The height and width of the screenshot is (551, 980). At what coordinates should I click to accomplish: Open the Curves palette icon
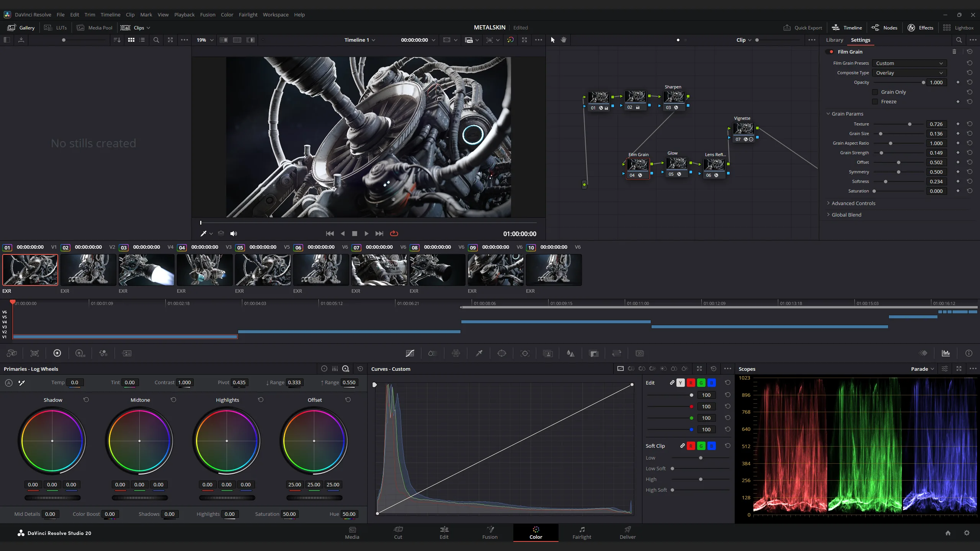coord(410,353)
